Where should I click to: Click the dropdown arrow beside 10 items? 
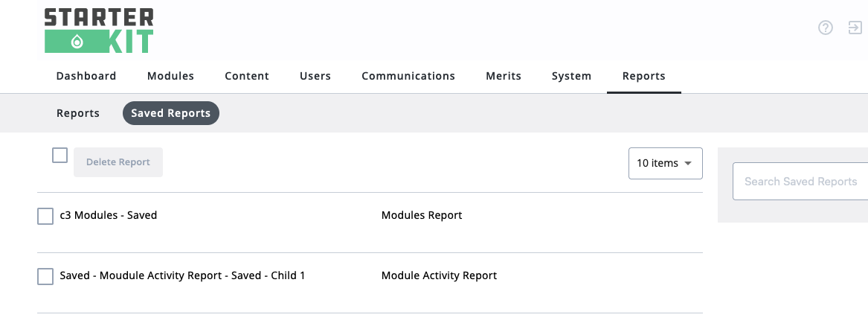coord(688,164)
